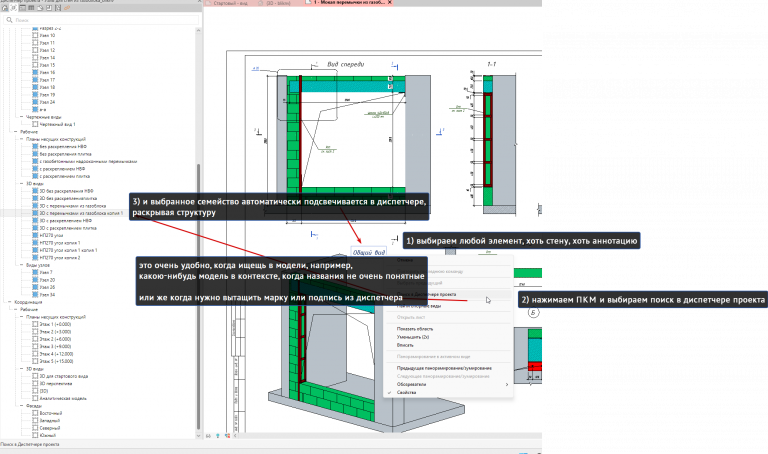
Task: Select Этаж 2 (+6.000) plan
Action: pyautogui.click(x=55, y=339)
